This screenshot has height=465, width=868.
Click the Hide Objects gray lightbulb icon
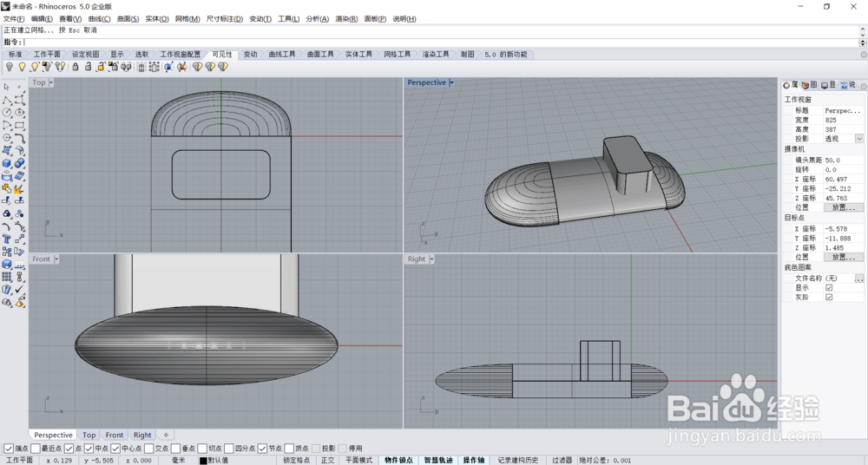pos(10,67)
